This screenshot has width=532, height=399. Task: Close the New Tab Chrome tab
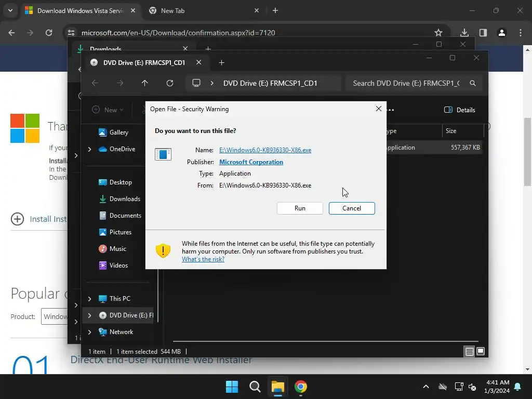257,10
